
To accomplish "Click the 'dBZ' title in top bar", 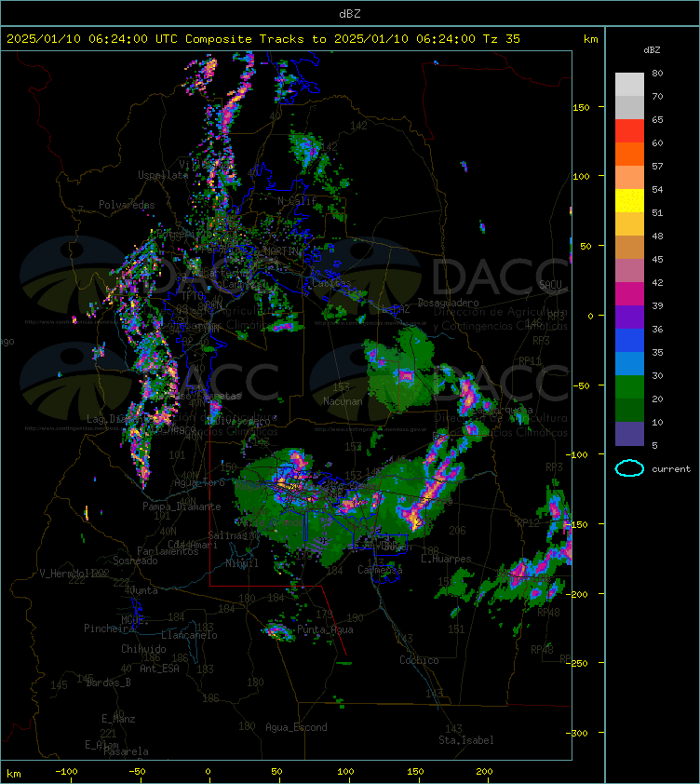I will coord(349,14).
